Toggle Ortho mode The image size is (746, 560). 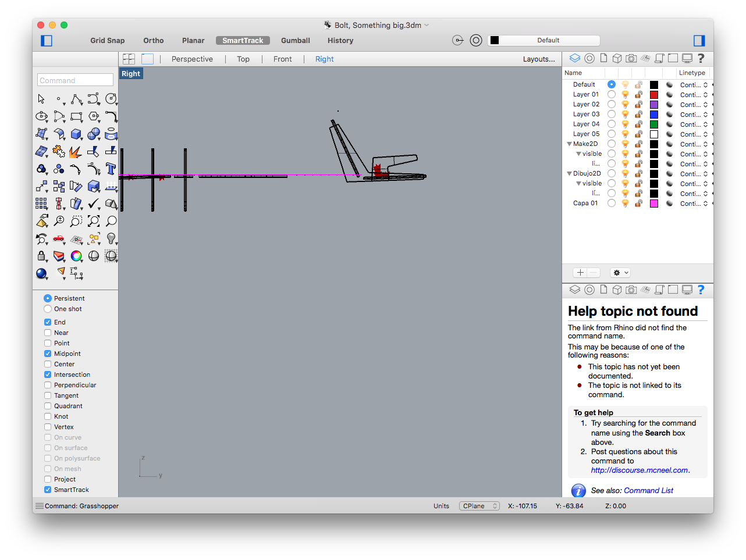click(154, 41)
